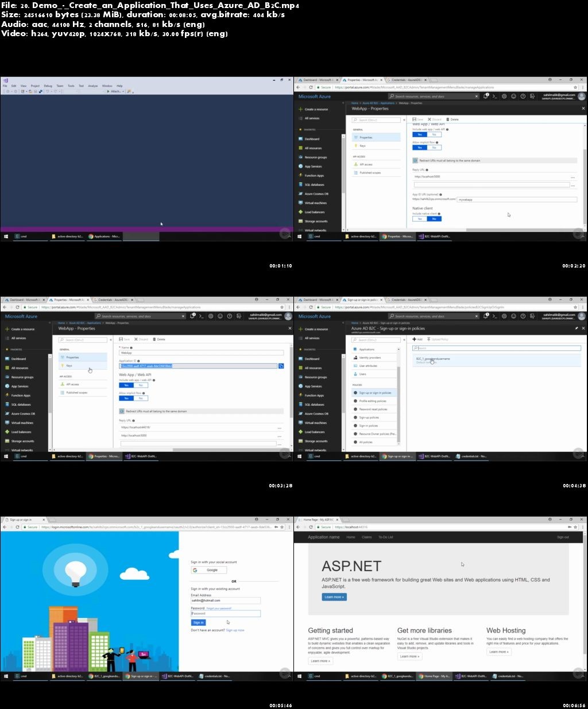
Task: Collapse blade menu chevron in 00:04:38 frame
Action: tap(404, 340)
